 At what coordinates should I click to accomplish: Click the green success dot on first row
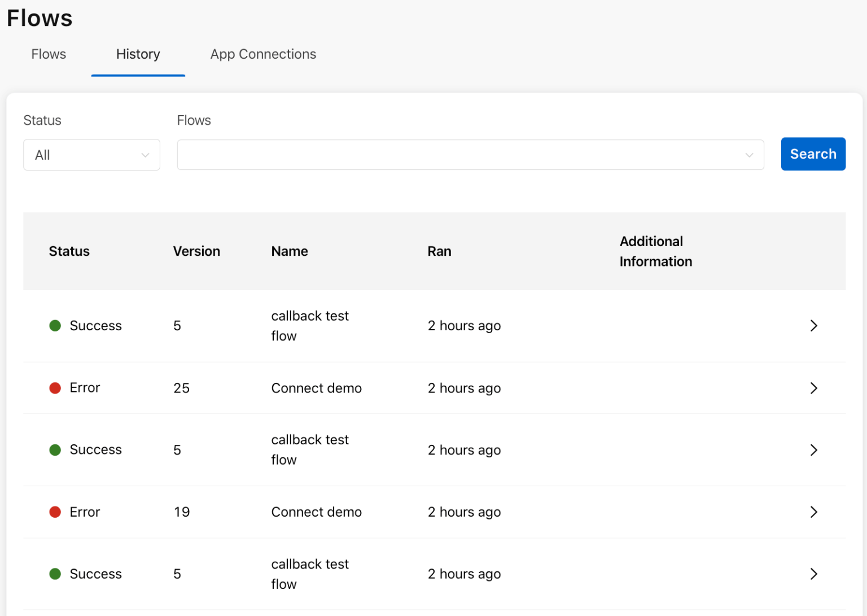tap(55, 326)
